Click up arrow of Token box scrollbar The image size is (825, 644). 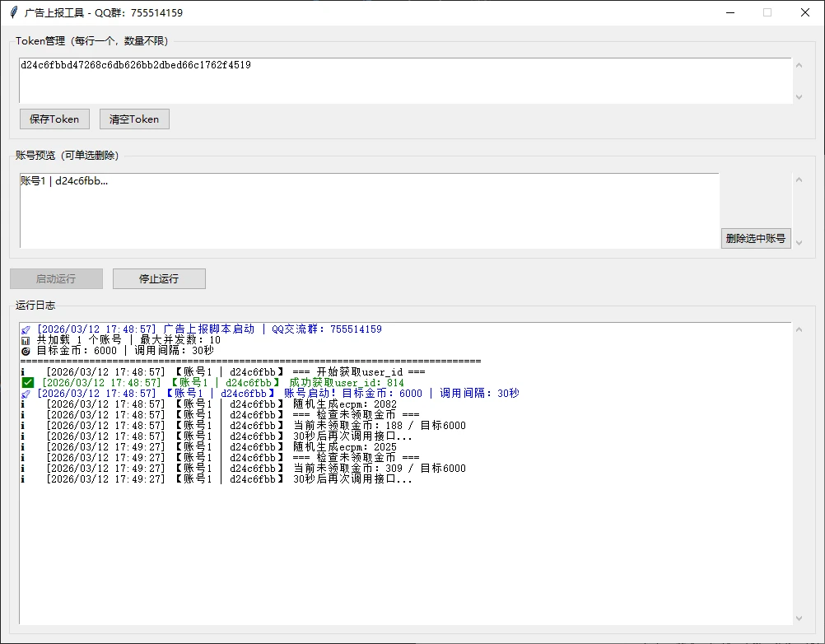pos(799,66)
